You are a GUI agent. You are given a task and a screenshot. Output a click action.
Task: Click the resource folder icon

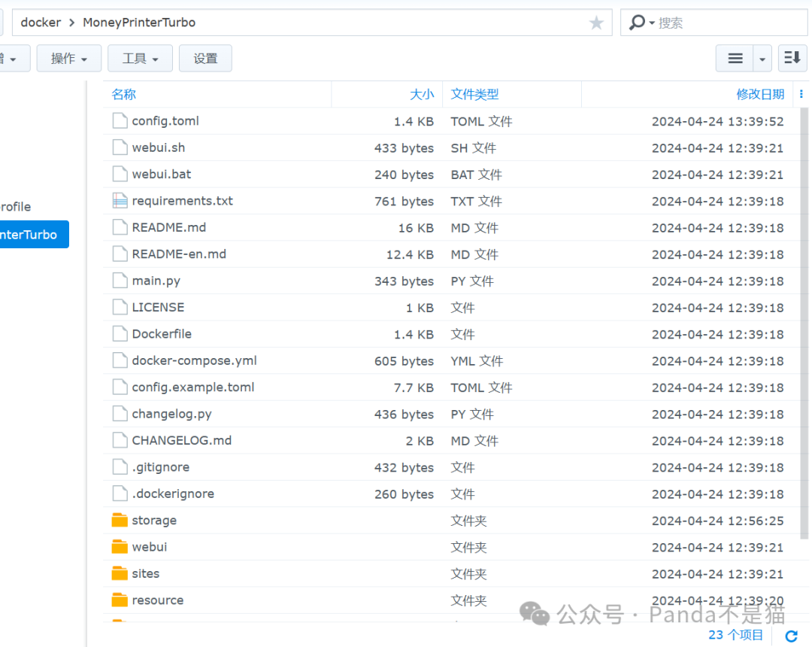pos(120,600)
